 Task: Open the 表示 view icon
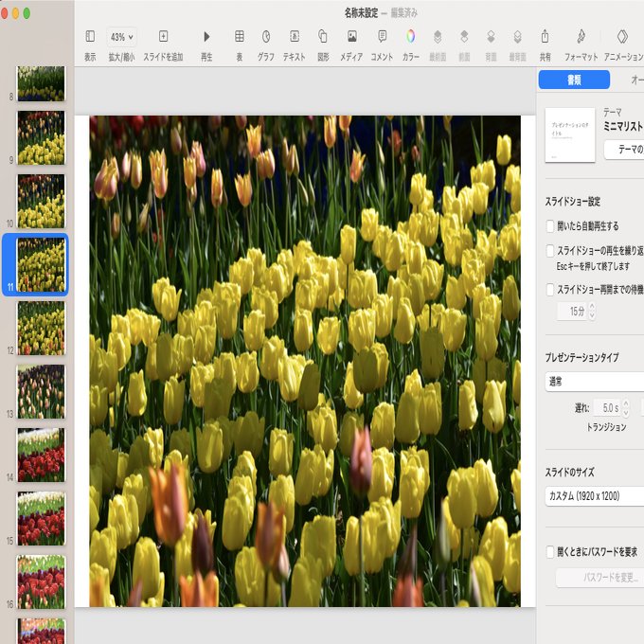click(x=90, y=37)
